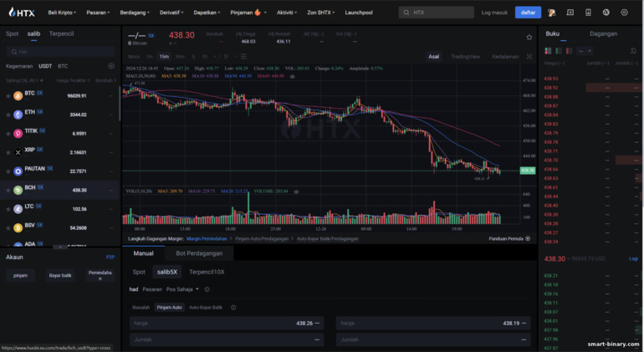
Task: Favorite XRP with its star toggle
Action: 8,153
